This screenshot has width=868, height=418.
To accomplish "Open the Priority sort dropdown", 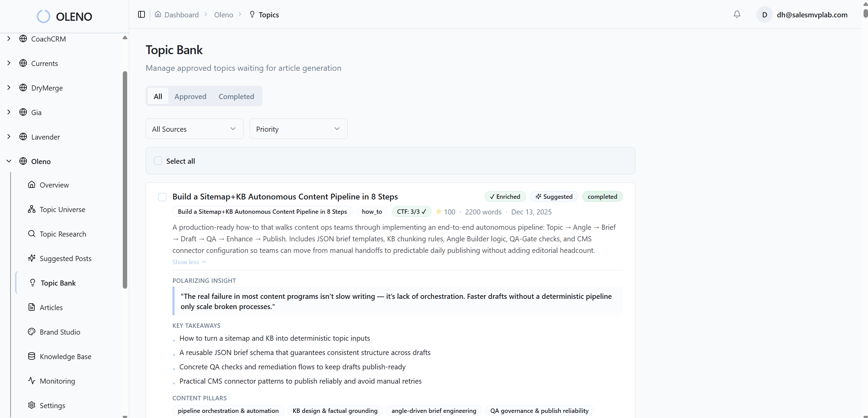I will click(x=298, y=129).
